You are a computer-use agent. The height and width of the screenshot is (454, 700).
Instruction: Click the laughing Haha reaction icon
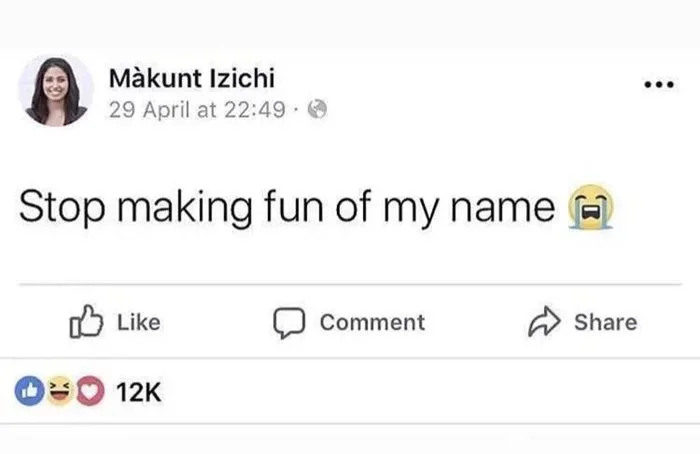pos(60,392)
